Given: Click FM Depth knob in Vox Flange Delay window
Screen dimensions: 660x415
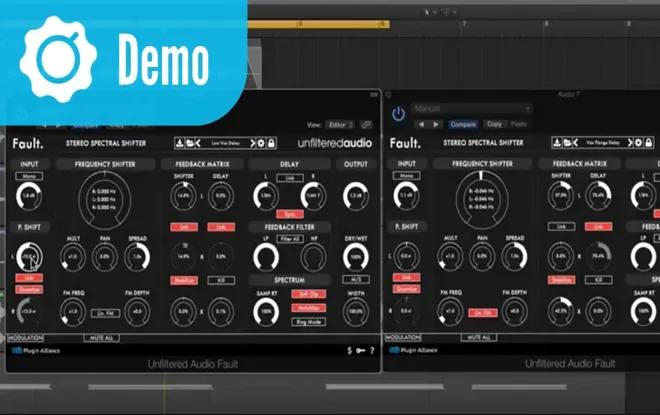Looking at the screenshot, I should [514, 311].
